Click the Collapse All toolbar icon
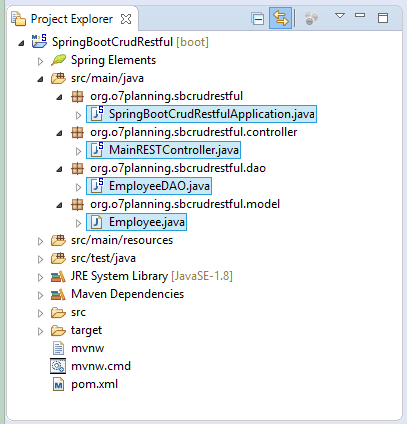The width and height of the screenshot is (407, 424). (258, 19)
